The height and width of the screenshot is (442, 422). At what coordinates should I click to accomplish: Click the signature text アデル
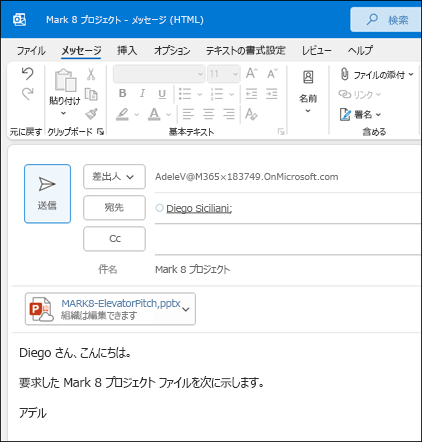[x=33, y=413]
